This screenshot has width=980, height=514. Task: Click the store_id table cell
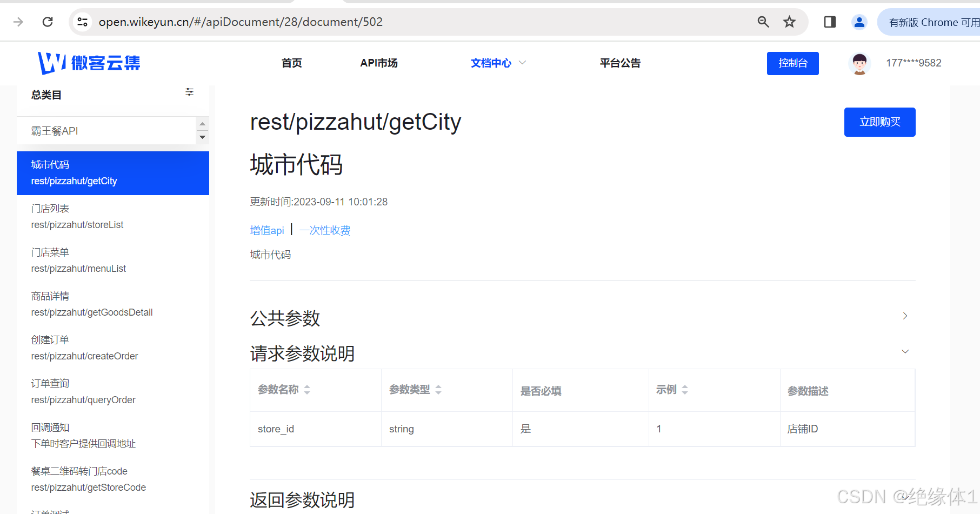pos(316,429)
